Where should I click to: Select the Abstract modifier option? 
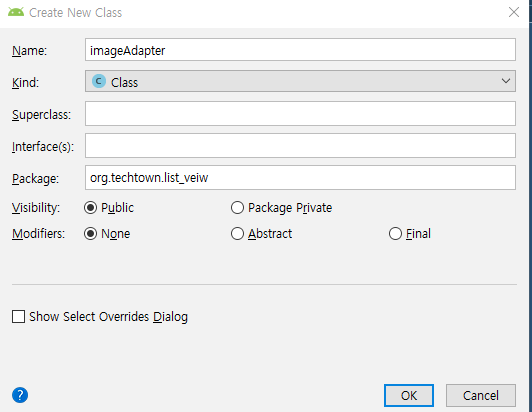coord(237,233)
